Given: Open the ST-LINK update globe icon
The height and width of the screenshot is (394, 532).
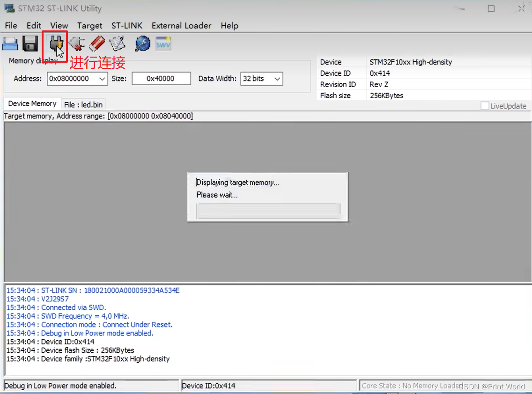Looking at the screenshot, I should click(142, 44).
